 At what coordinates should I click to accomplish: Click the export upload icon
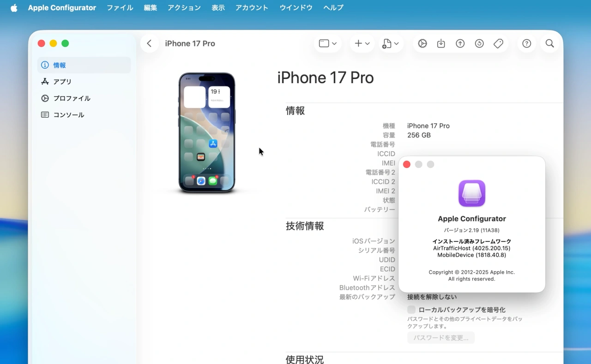(x=460, y=43)
